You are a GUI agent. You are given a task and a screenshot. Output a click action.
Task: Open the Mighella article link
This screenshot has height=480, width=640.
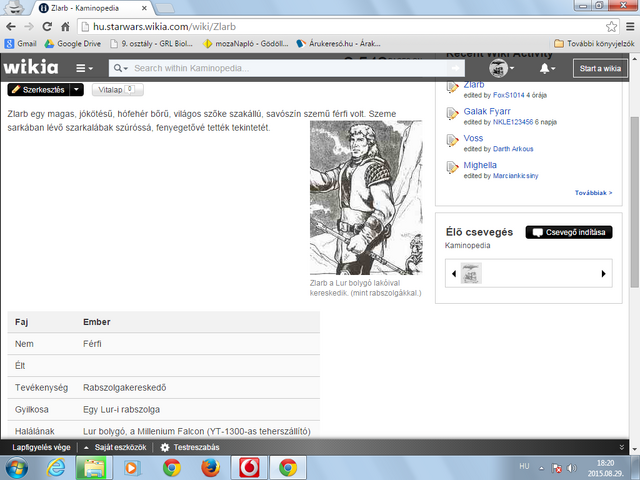coord(480,165)
